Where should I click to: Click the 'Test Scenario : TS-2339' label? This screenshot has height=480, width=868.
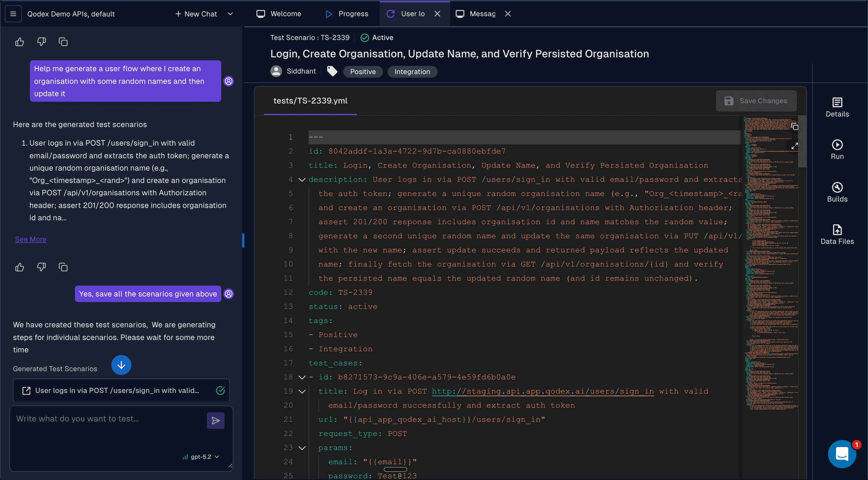pyautogui.click(x=310, y=38)
